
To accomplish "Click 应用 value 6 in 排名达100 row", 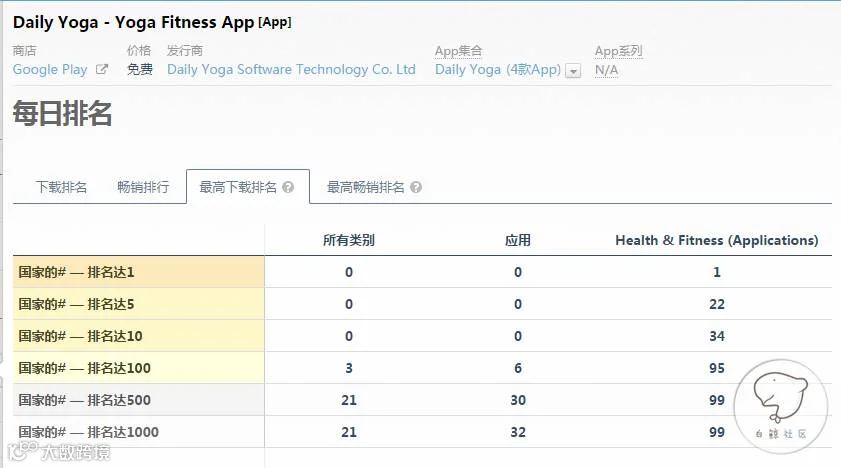I will pyautogui.click(x=518, y=368).
